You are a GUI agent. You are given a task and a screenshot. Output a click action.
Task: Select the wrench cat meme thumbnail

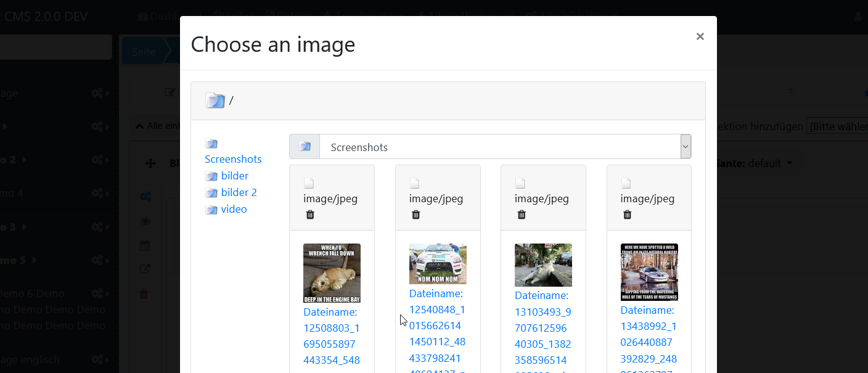332,273
